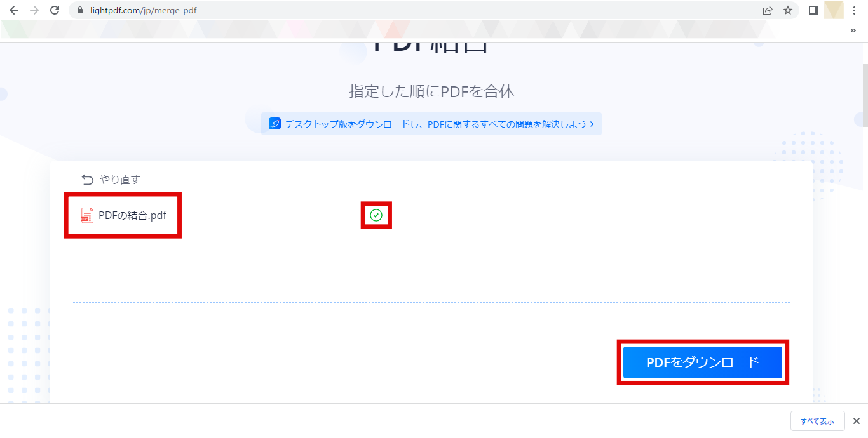The width and height of the screenshot is (868, 438).
Task: Open the browser side panel icon
Action: pyautogui.click(x=813, y=10)
